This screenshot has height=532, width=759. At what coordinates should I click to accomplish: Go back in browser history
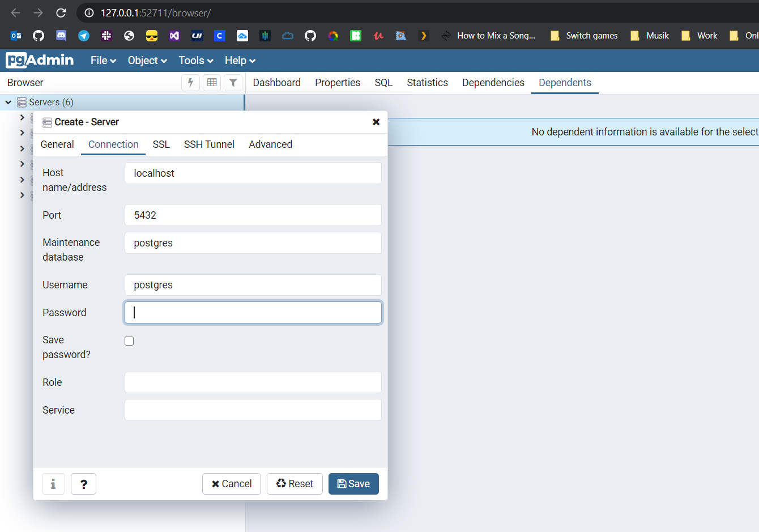(16, 12)
